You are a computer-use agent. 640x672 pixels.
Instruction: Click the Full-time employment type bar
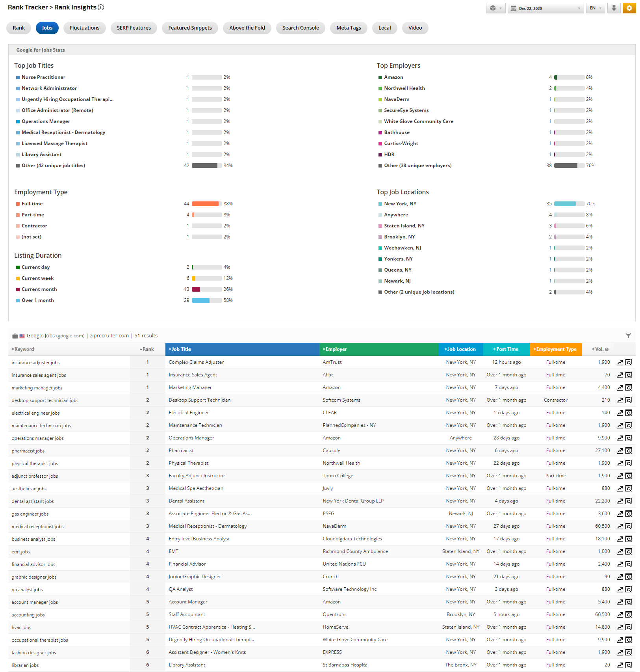click(x=205, y=204)
